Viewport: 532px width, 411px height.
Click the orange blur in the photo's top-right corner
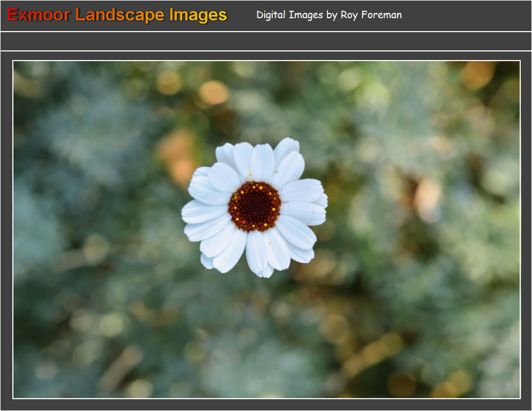tap(477, 74)
